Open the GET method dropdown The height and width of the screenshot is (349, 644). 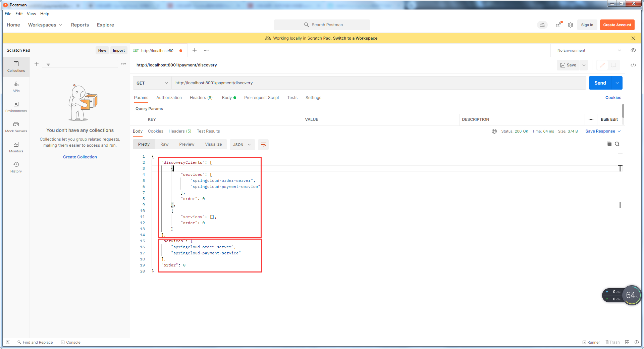click(151, 83)
